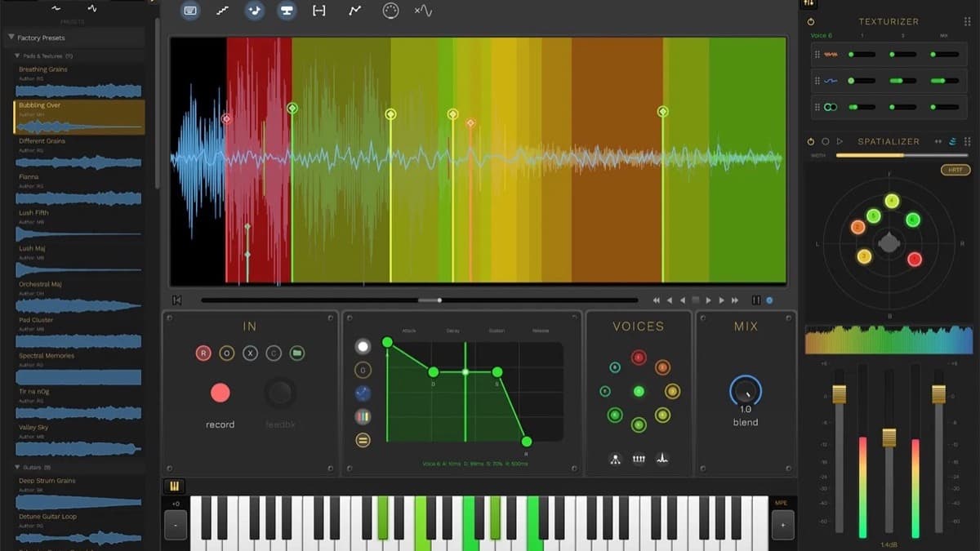Toggle the Spatializer power button
The image size is (980, 551).
[x=811, y=141]
